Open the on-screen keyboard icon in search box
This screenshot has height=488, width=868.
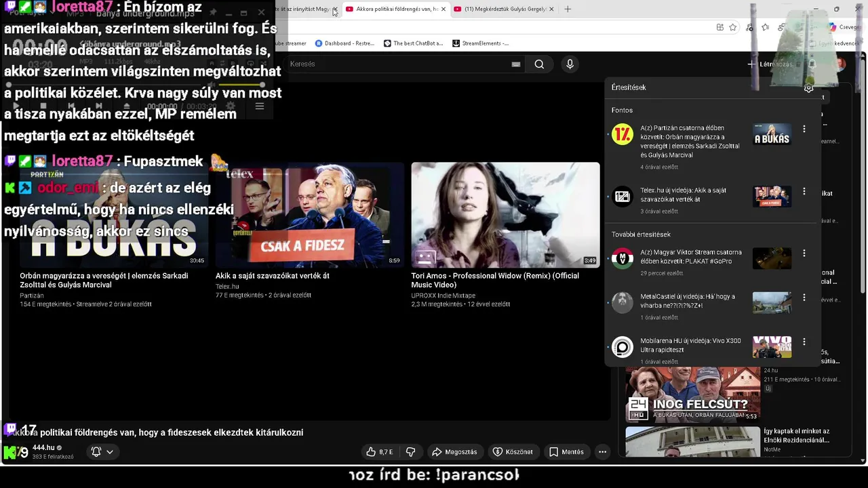click(515, 64)
